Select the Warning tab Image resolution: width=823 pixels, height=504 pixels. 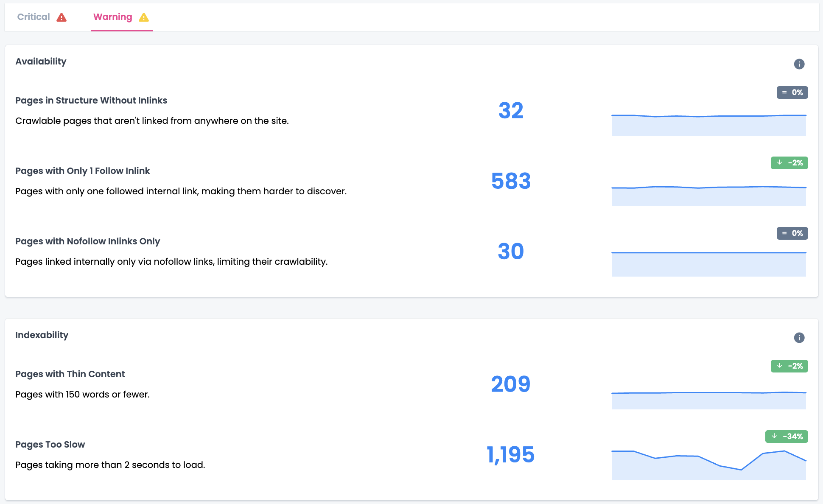click(112, 17)
